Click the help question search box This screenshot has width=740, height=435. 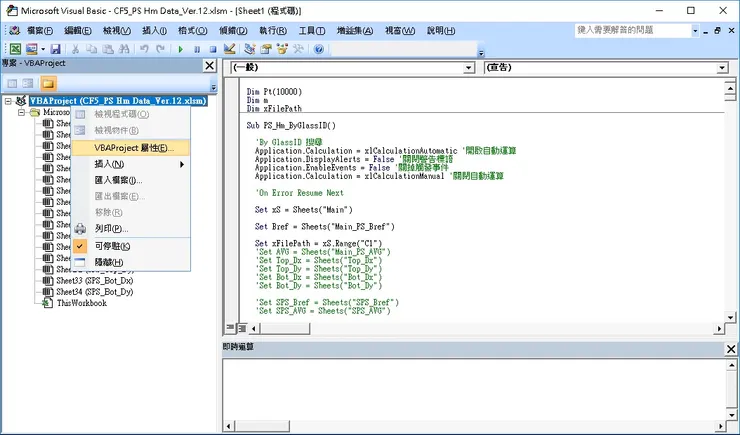click(648, 30)
